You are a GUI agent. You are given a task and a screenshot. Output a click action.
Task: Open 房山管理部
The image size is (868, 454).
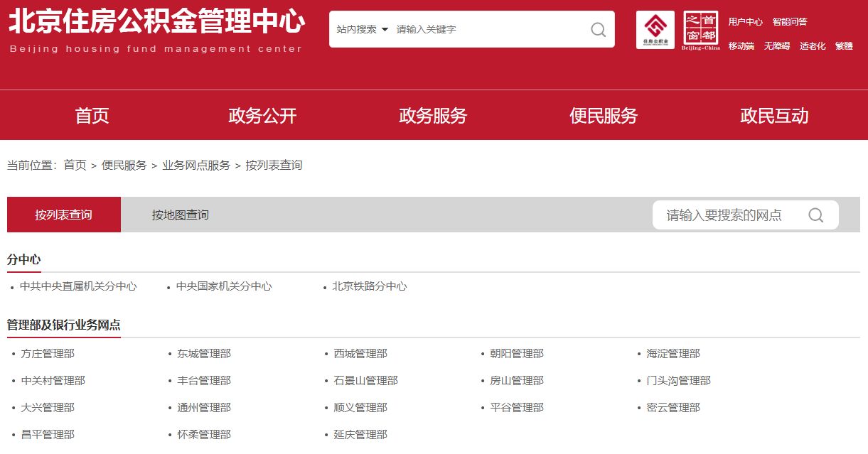point(517,380)
